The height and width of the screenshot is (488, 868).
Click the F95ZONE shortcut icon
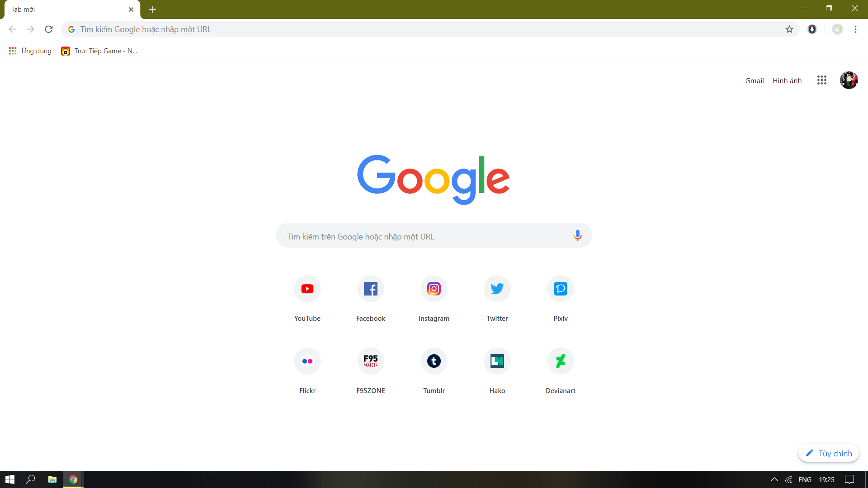(x=370, y=361)
